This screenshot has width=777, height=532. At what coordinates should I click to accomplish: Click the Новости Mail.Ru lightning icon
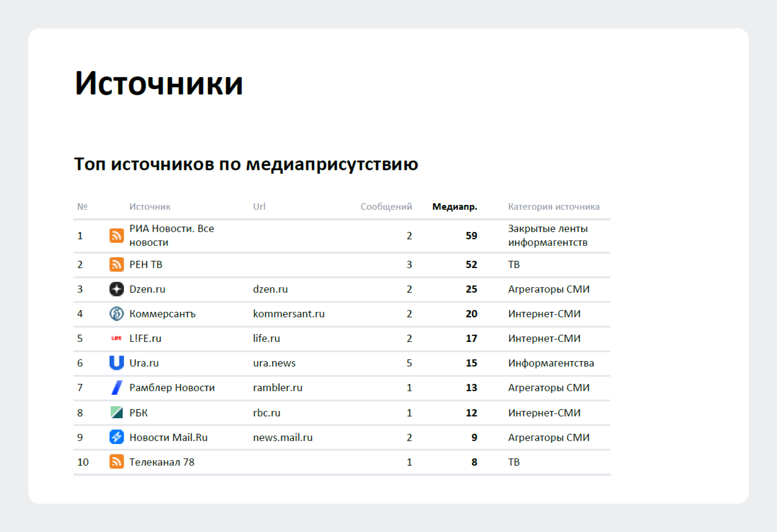tap(117, 437)
